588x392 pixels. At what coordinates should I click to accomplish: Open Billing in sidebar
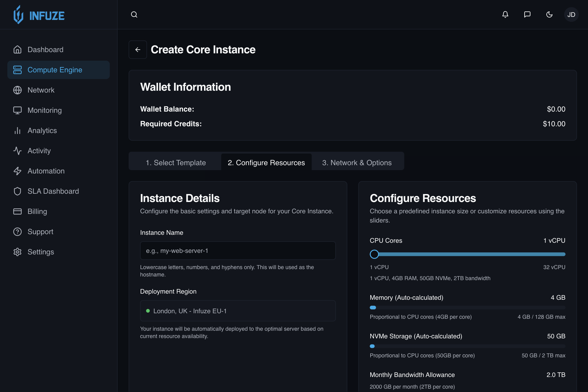point(58,211)
